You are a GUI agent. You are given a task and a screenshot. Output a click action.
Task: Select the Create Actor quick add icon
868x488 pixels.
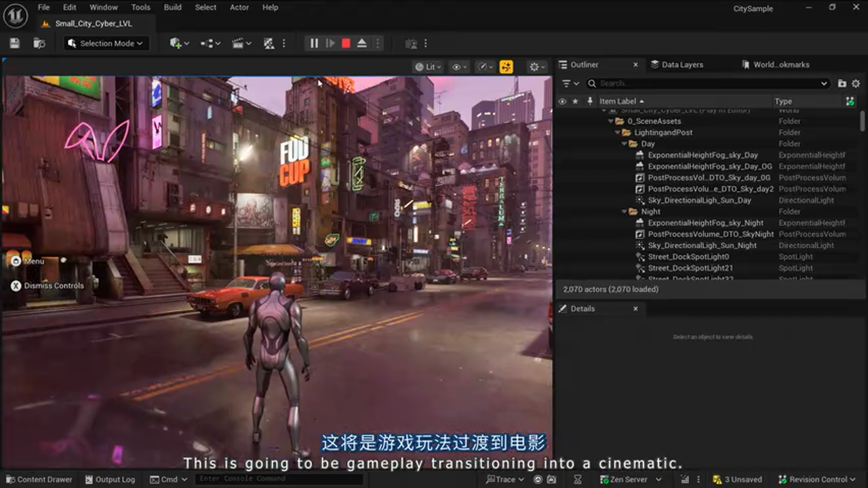(175, 43)
